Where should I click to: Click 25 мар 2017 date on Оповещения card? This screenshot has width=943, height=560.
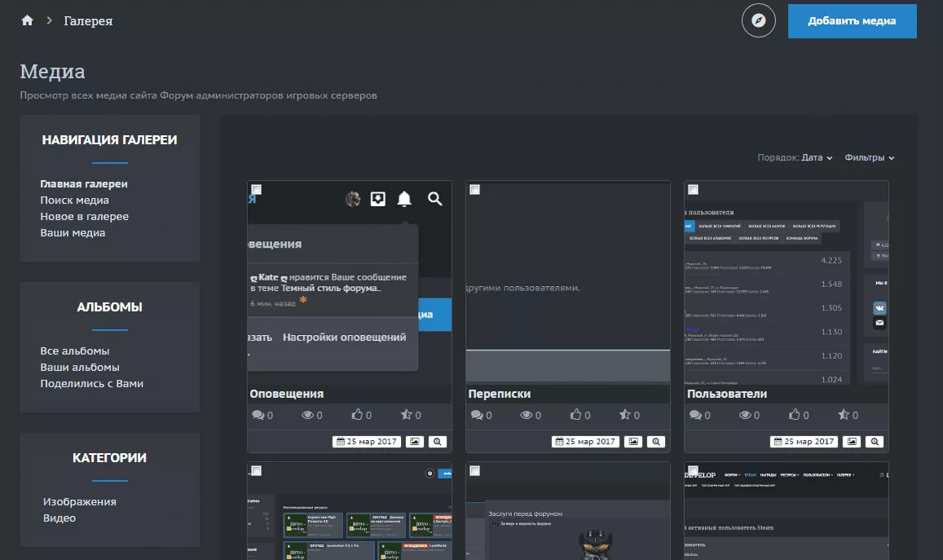coord(366,442)
